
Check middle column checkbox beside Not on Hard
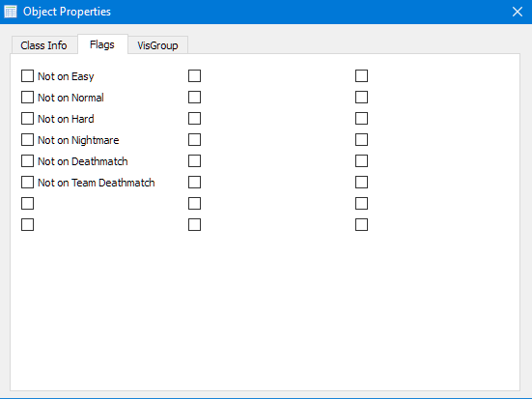(194, 119)
